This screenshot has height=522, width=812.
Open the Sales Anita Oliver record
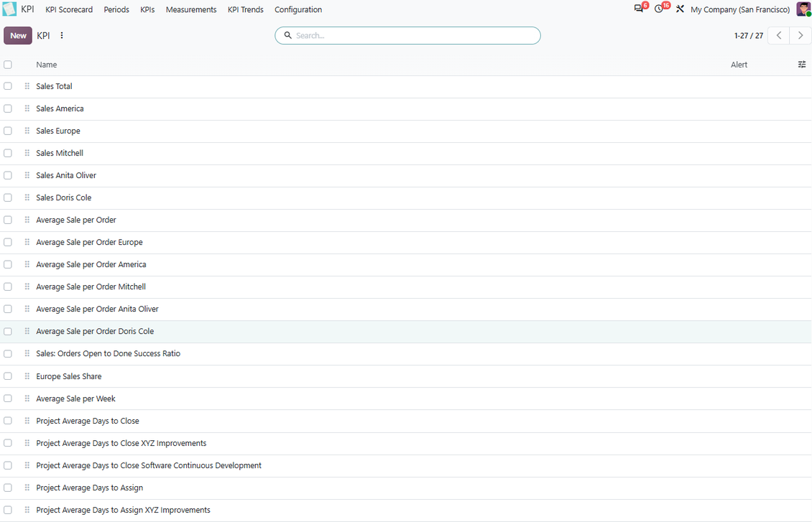click(66, 175)
